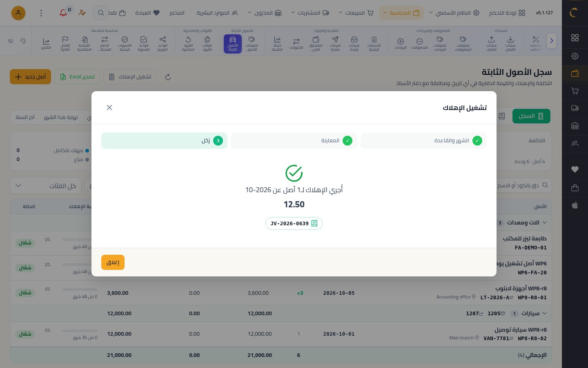Image resolution: width=588 pixels, height=368 pixels.
Task: Expand the النظام الأساسي menu dropdown
Action: coord(454,13)
